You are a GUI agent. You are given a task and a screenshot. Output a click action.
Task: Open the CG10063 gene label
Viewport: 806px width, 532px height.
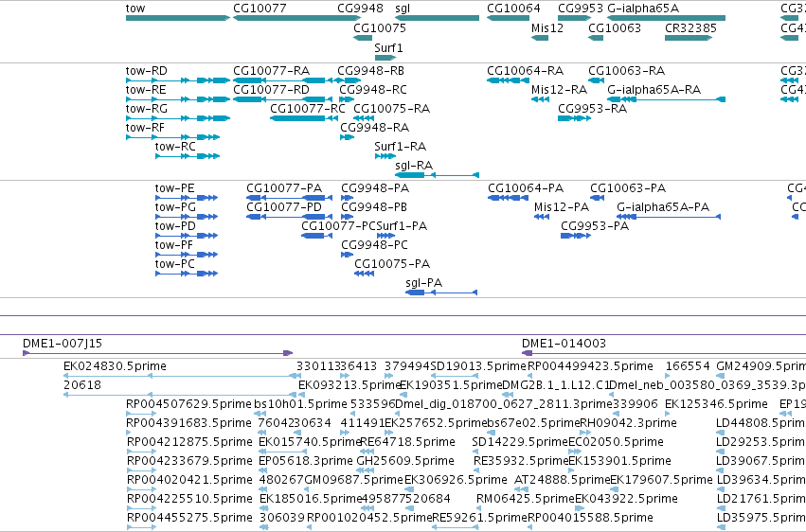(x=615, y=28)
